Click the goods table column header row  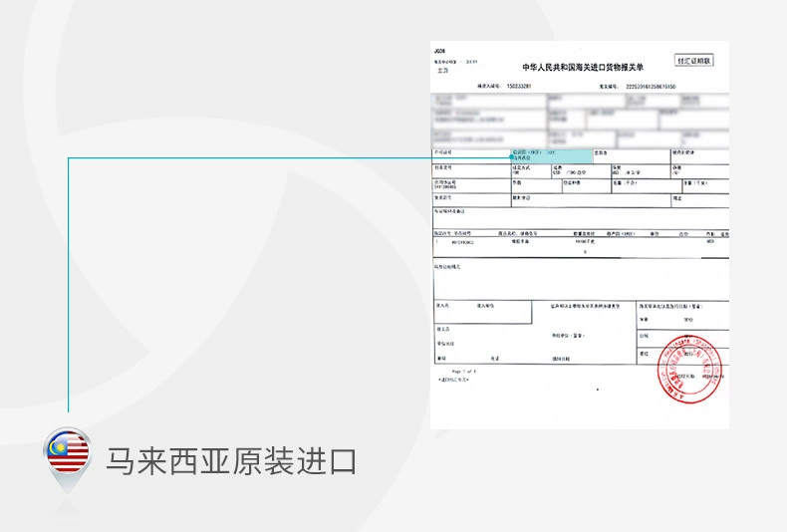[x=580, y=233]
